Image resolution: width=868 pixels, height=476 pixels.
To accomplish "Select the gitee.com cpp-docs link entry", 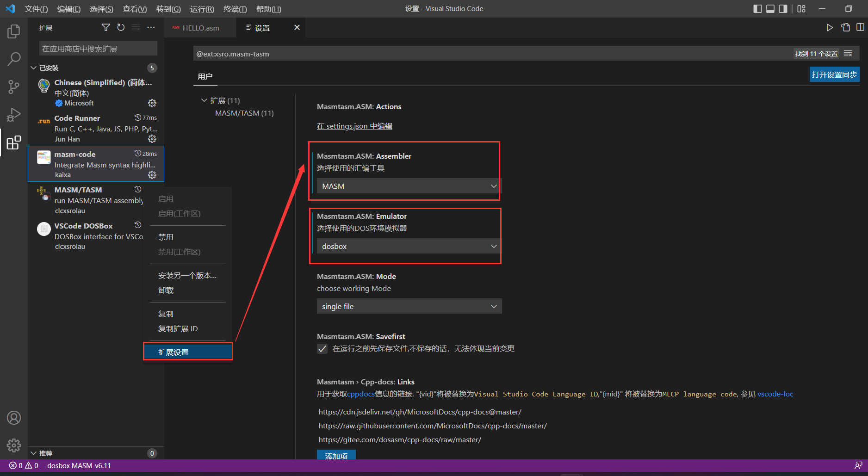I will coord(400,439).
